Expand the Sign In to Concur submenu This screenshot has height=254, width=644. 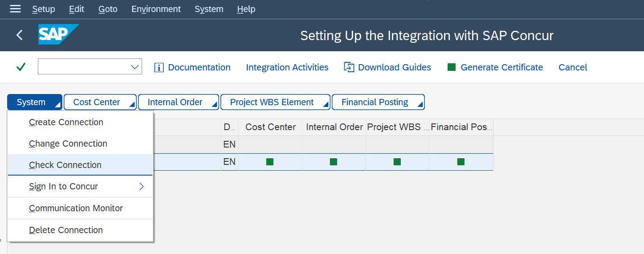pyautogui.click(x=142, y=186)
